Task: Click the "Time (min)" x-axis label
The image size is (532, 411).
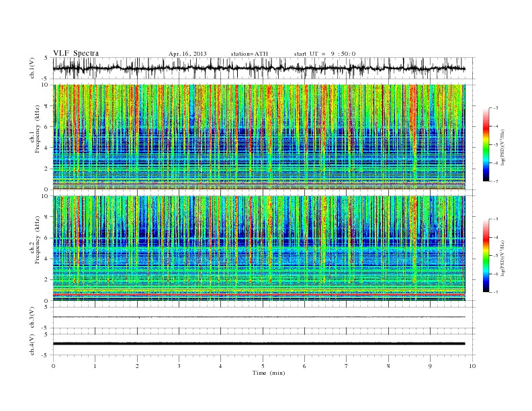Action: 269,373
